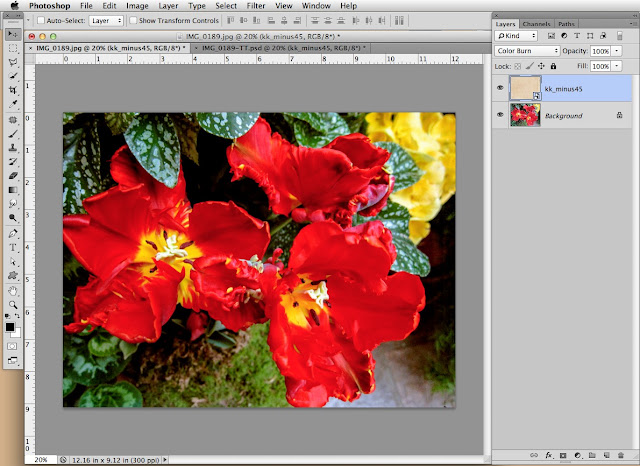Open the Color Burn blend mode dropdown
Screen dimensions: 640x466
[x=527, y=51]
